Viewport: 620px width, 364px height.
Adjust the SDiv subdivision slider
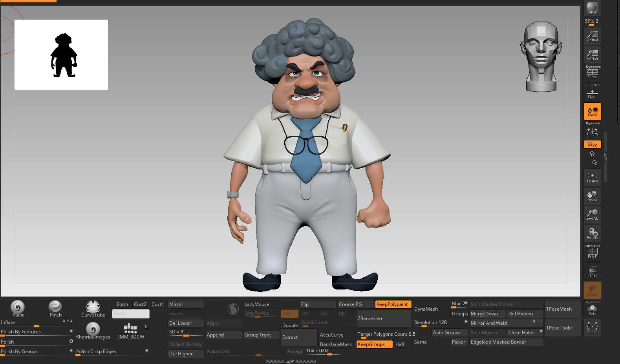[x=186, y=333]
